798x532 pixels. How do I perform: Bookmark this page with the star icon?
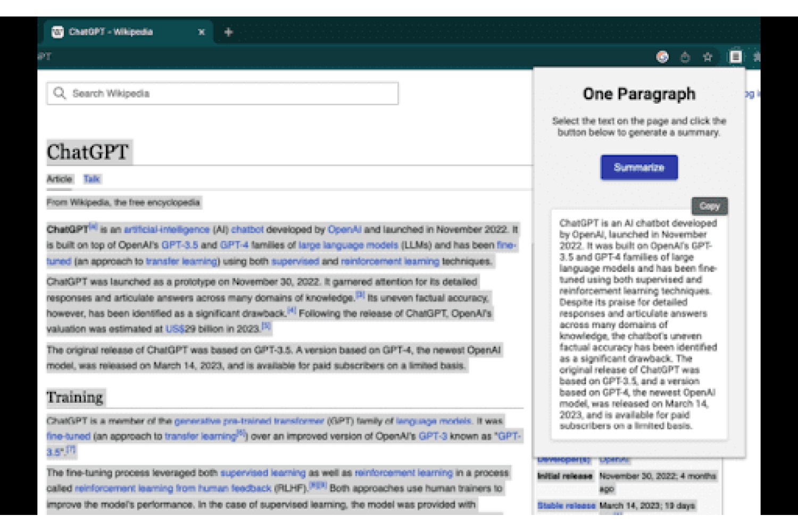[708, 57]
